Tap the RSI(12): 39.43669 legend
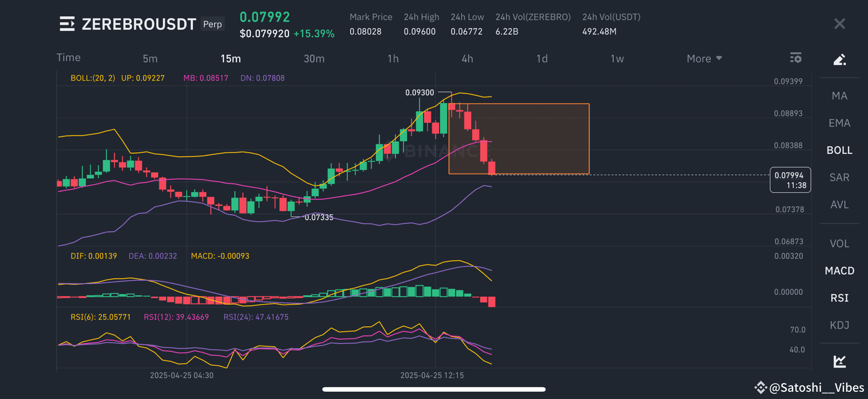Image resolution: width=868 pixels, height=399 pixels. tap(176, 317)
